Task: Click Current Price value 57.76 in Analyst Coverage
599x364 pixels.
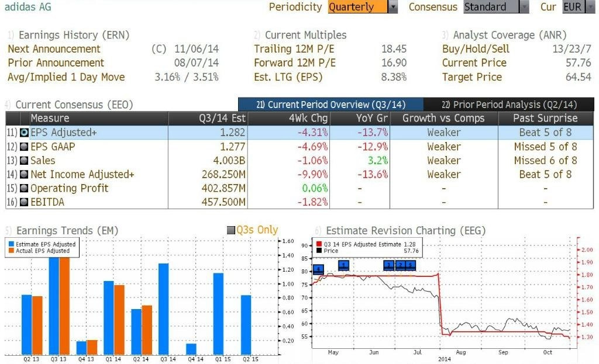Action: pyautogui.click(x=579, y=63)
